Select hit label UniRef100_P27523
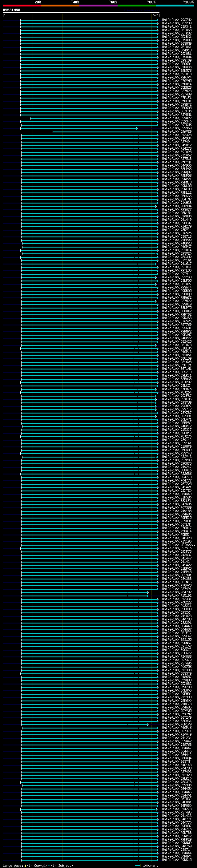 tap(177, 91)
